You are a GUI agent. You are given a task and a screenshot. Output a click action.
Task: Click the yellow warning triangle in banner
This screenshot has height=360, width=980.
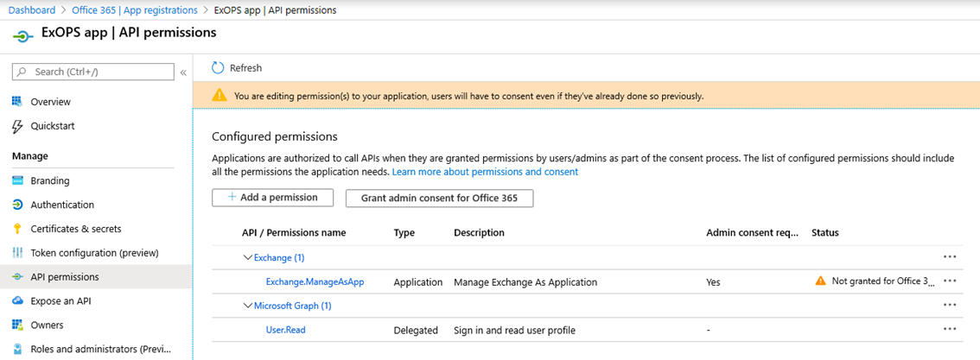pos(219,96)
